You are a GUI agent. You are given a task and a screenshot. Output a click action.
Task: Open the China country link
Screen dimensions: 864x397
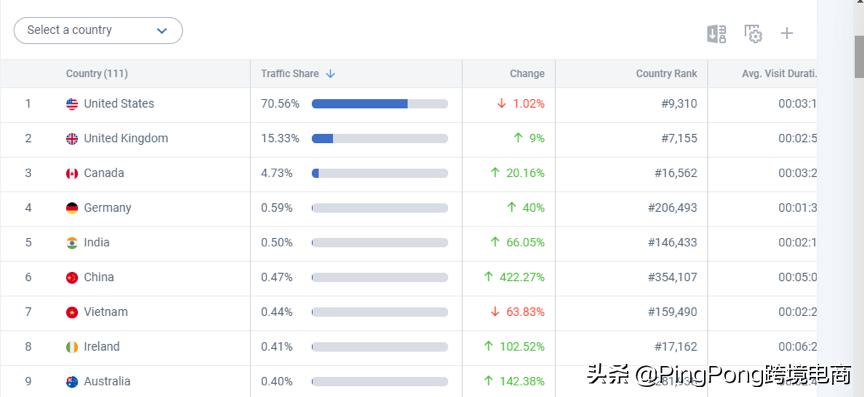click(x=99, y=277)
